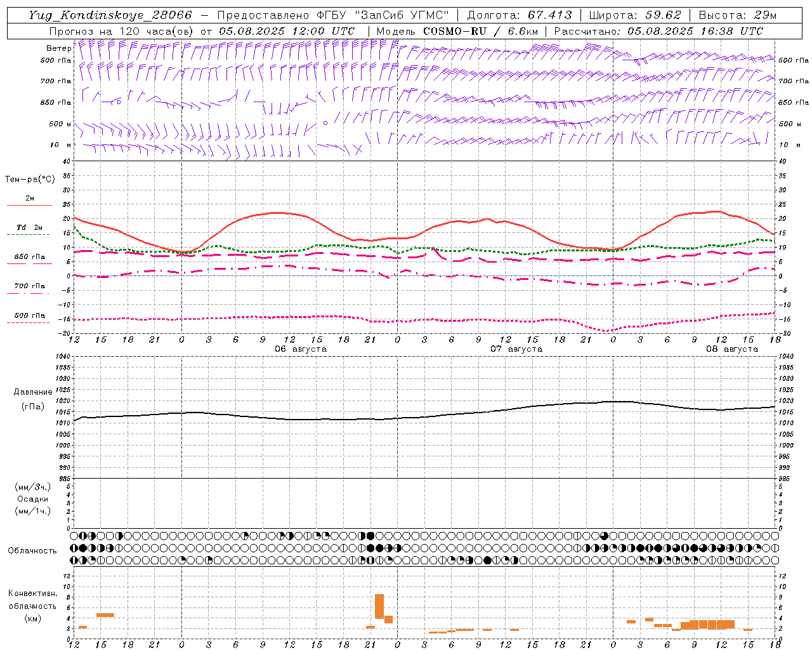Image resolution: width=812 pixels, height=650 pixels.
Task: Click the (км) unit label
Action: tap(33, 618)
